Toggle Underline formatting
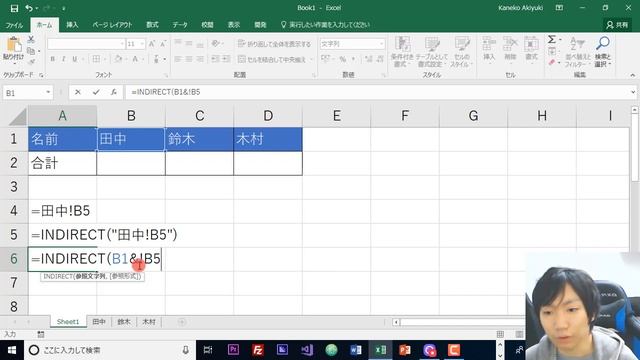 coord(75,59)
